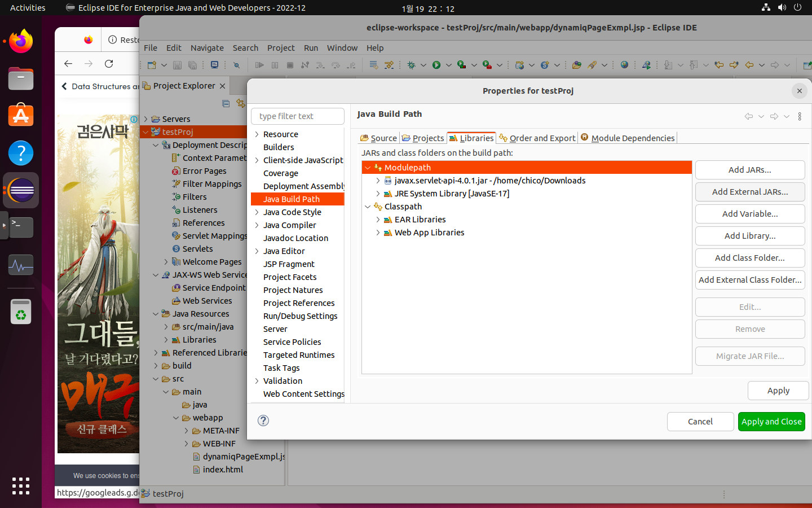Expand Java Code Style properties category
Image resolution: width=812 pixels, height=508 pixels.
257,212
